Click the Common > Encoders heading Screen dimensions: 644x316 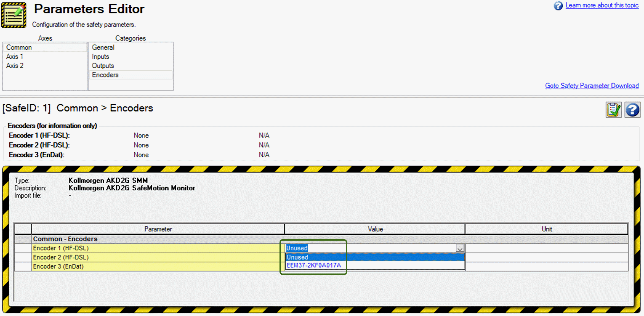(x=105, y=108)
